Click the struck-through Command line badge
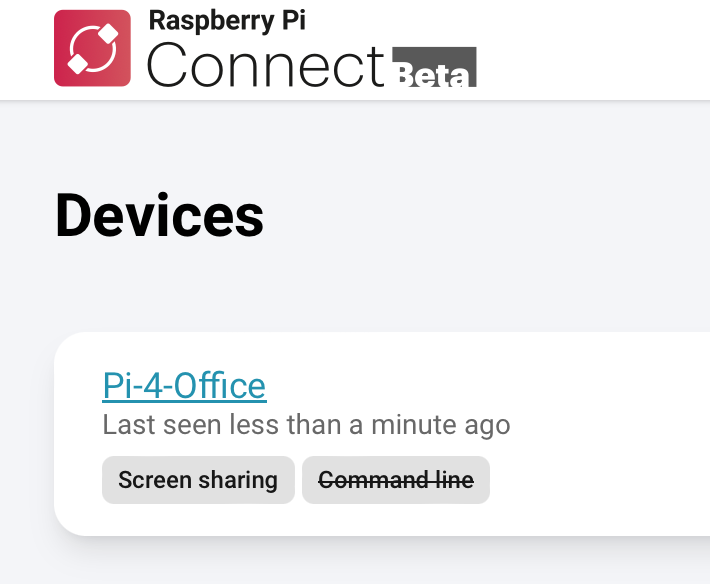 [396, 480]
